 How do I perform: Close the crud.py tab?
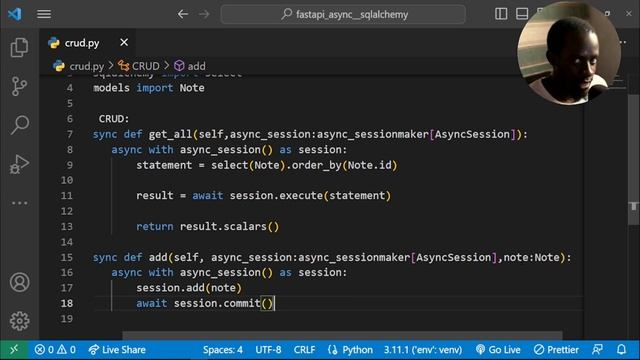coord(124,42)
